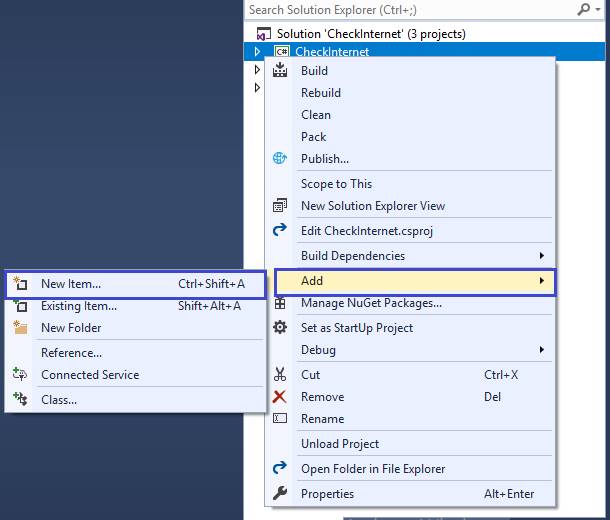Select New Item... in Add submenu

(x=71, y=284)
